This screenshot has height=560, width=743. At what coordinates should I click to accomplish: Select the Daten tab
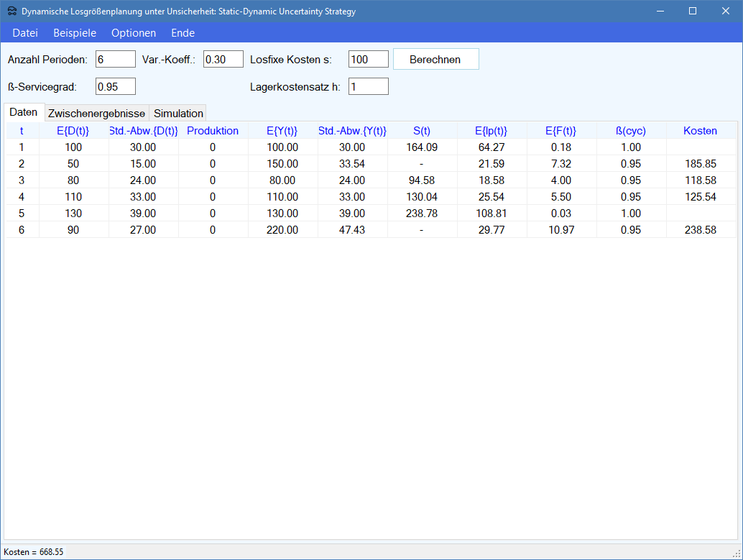click(24, 113)
